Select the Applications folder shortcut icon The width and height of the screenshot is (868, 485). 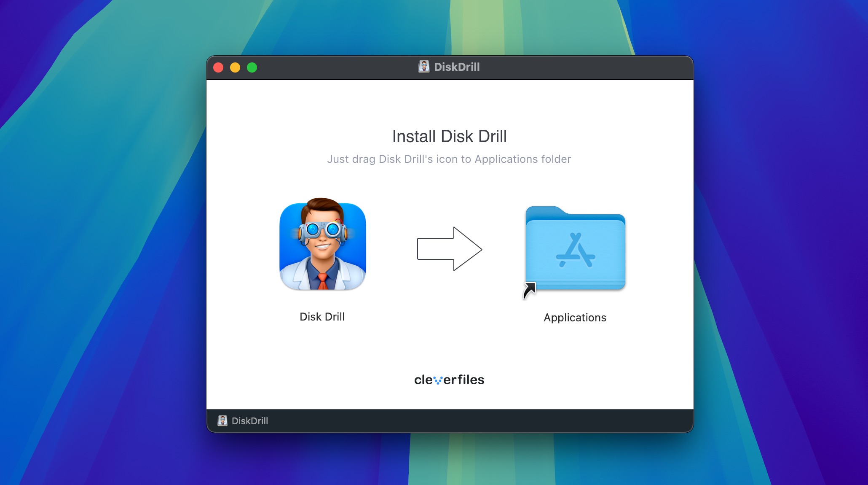(575, 249)
